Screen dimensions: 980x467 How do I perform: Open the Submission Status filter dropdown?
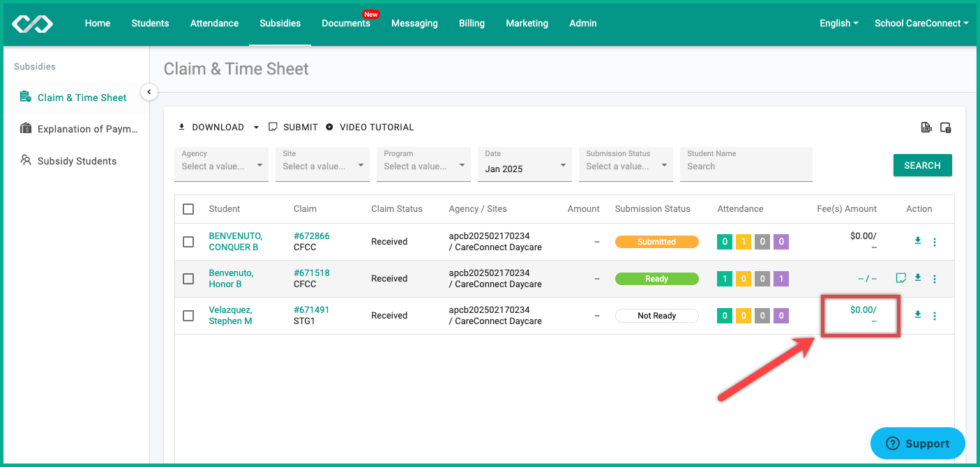click(x=626, y=164)
